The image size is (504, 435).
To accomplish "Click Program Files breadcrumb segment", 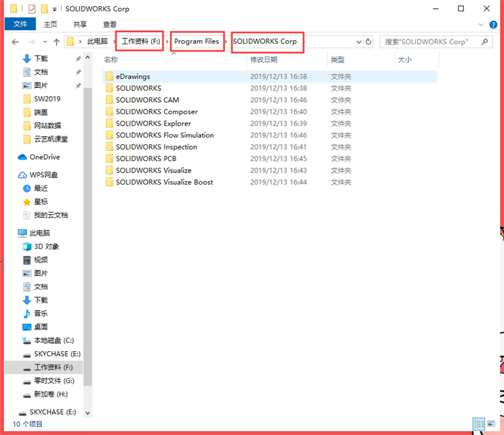I will point(196,42).
